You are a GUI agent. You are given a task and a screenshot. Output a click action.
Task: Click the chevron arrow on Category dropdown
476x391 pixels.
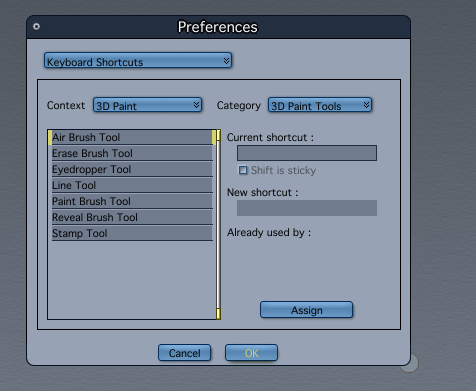tap(366, 105)
